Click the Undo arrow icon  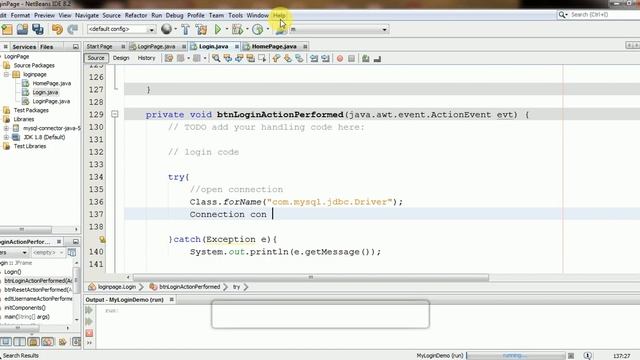[57, 29]
